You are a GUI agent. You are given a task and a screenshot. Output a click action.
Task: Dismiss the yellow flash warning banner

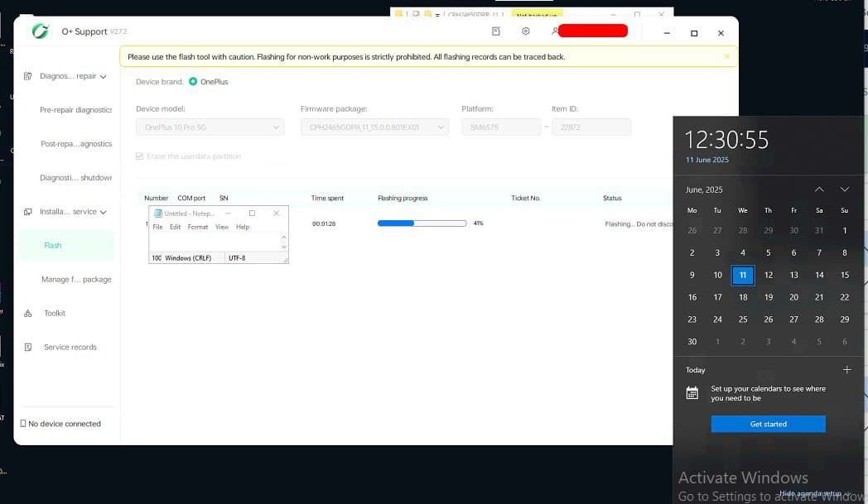[x=726, y=56]
